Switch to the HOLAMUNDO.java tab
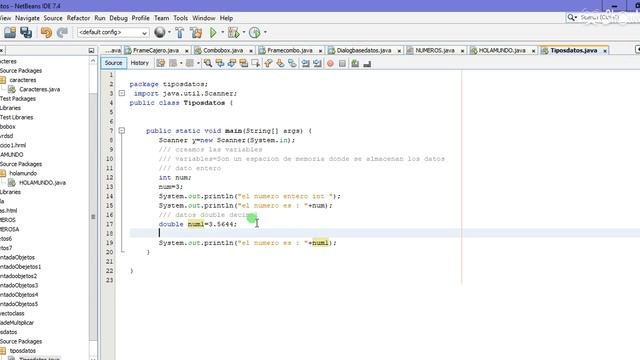Image resolution: width=640 pixels, height=360 pixels. click(502, 50)
